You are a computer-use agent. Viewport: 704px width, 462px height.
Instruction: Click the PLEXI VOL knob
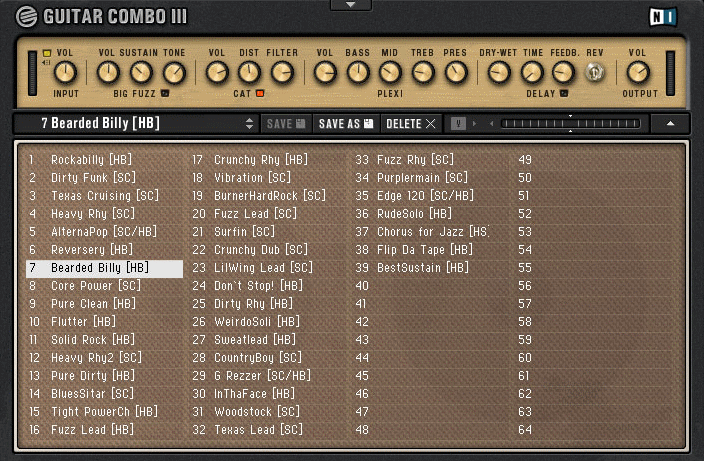tap(325, 73)
